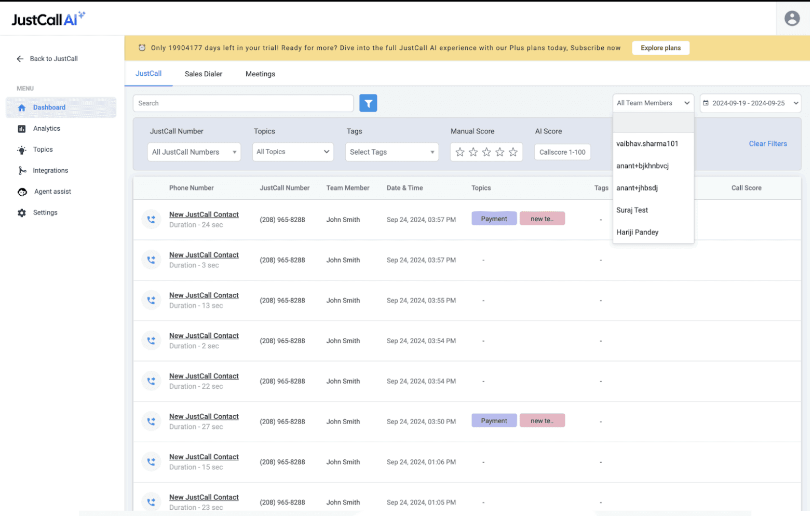The width and height of the screenshot is (812, 516).
Task: Click call icon for the 15 sec call
Action: pyautogui.click(x=151, y=463)
